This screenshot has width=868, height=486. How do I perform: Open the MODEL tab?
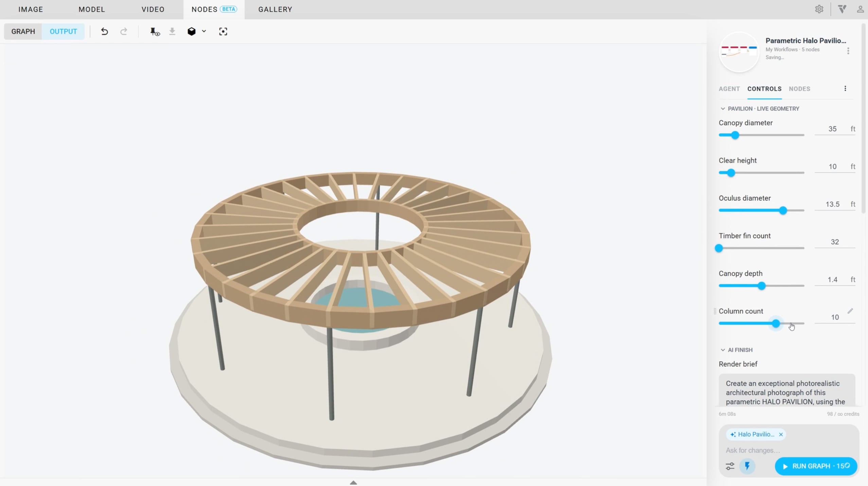click(92, 10)
